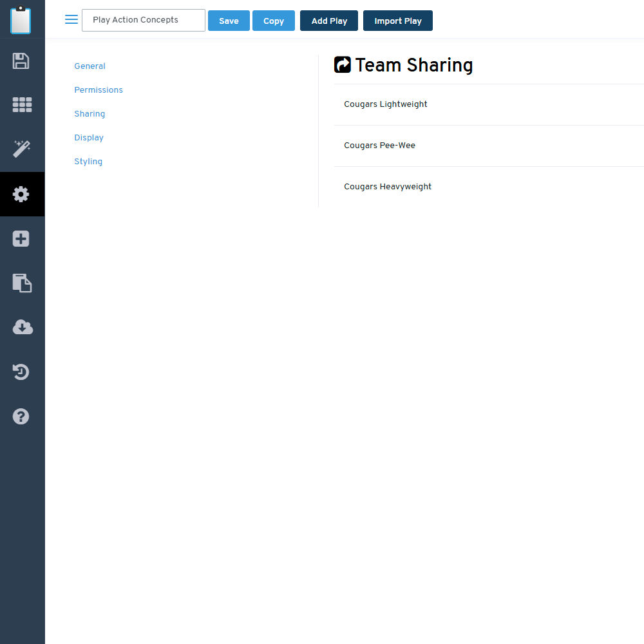
Task: Select the Cougars Lightweight team row
Action: (489, 104)
